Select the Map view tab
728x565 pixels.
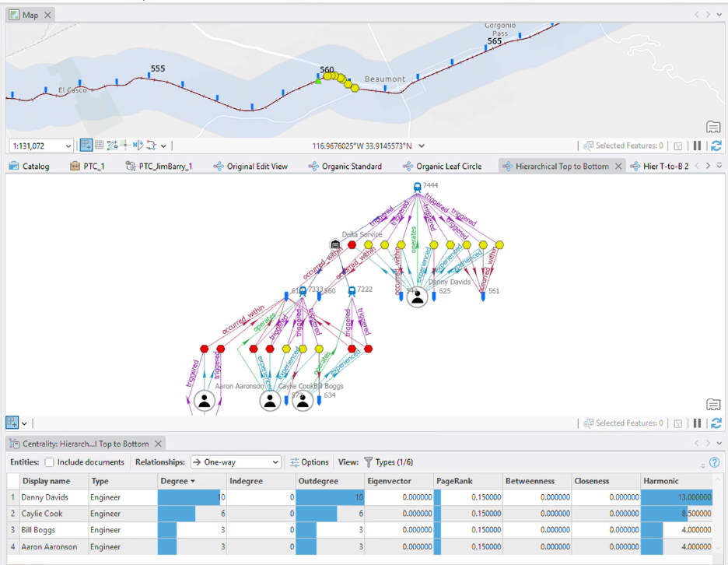click(x=30, y=15)
